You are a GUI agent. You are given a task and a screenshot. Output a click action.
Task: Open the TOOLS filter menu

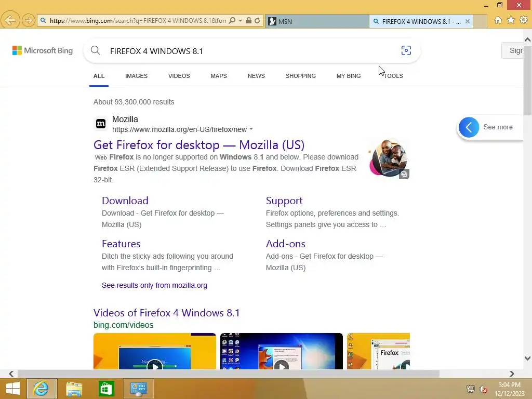click(x=393, y=76)
